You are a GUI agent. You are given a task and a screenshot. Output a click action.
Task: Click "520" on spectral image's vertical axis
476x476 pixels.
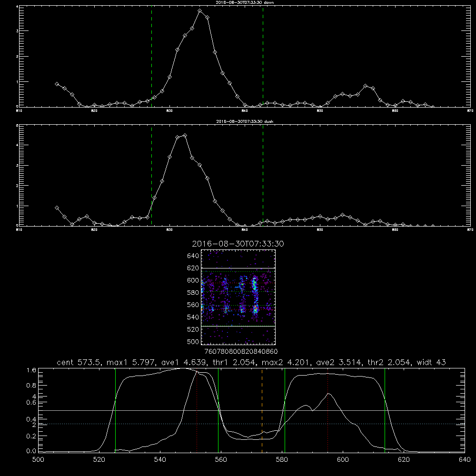[x=193, y=329]
